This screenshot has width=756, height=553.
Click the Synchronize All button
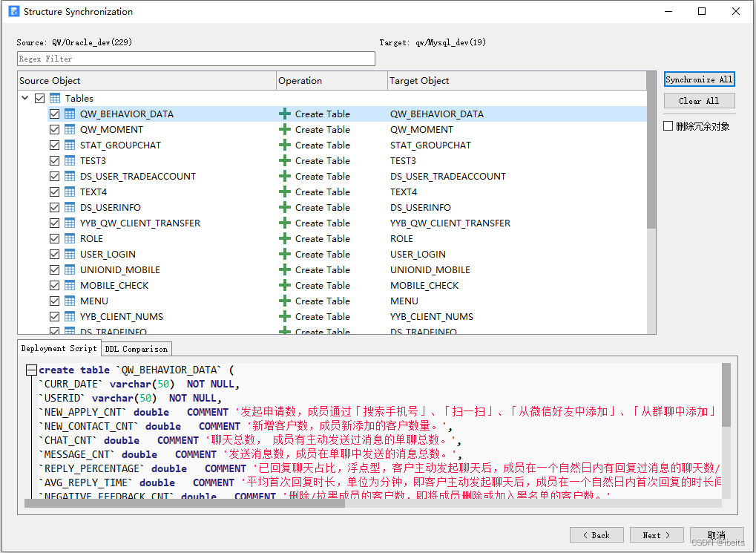pyautogui.click(x=699, y=79)
